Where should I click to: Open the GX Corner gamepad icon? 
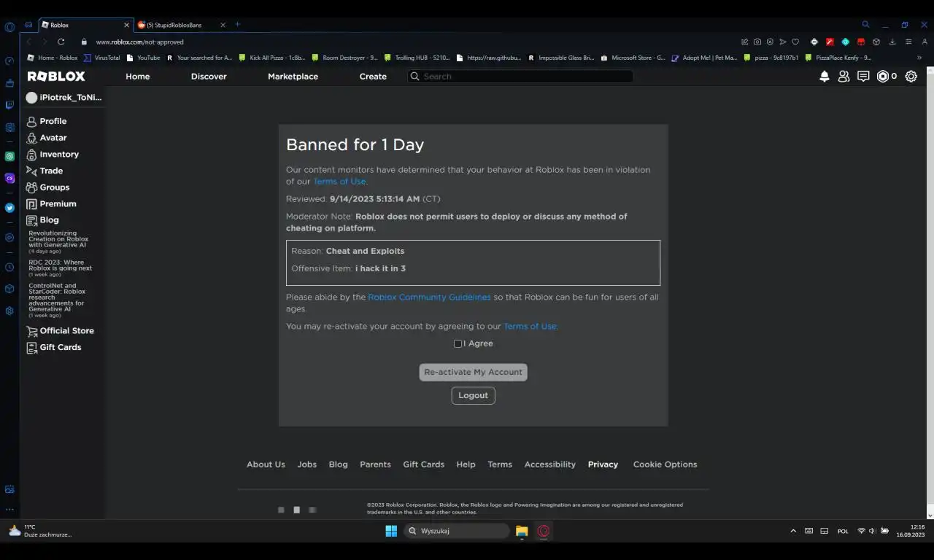(x=28, y=25)
